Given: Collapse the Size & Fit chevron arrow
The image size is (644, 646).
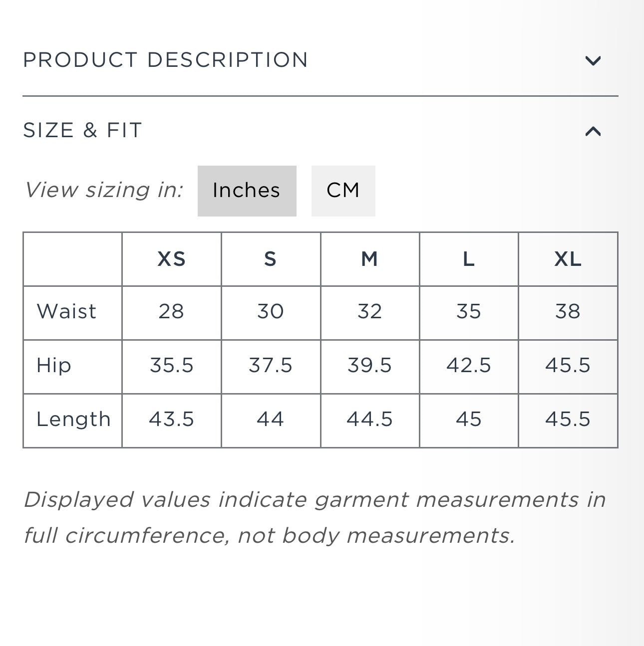Looking at the screenshot, I should click(593, 131).
